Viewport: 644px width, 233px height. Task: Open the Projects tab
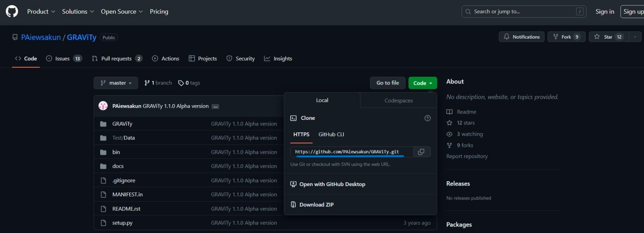click(x=203, y=58)
